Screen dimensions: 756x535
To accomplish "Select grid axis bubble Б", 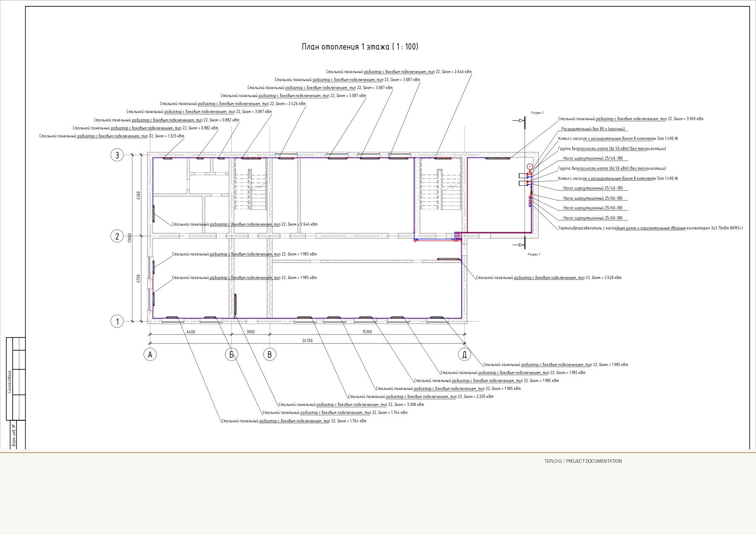I will (231, 355).
